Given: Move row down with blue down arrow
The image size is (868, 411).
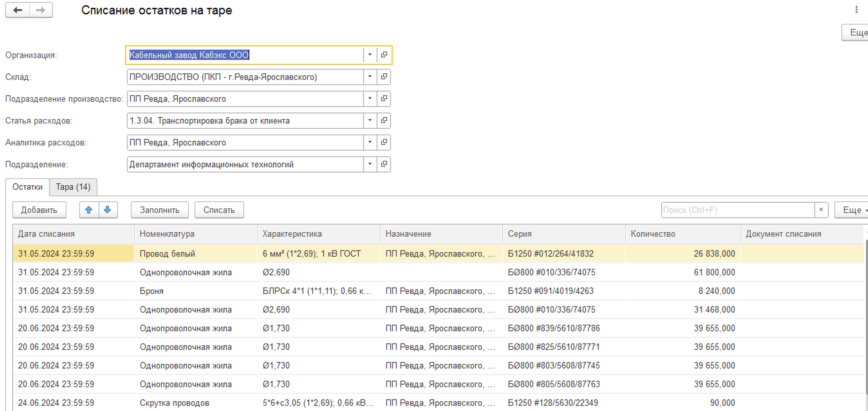Looking at the screenshot, I should [108, 210].
